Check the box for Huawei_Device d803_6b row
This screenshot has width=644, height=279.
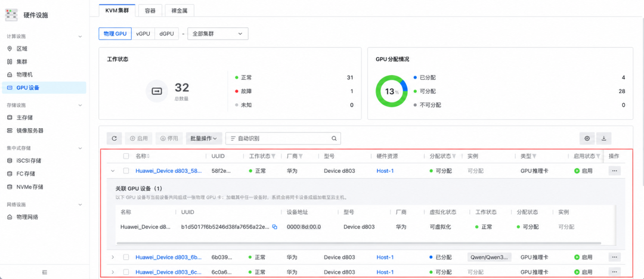126,257
